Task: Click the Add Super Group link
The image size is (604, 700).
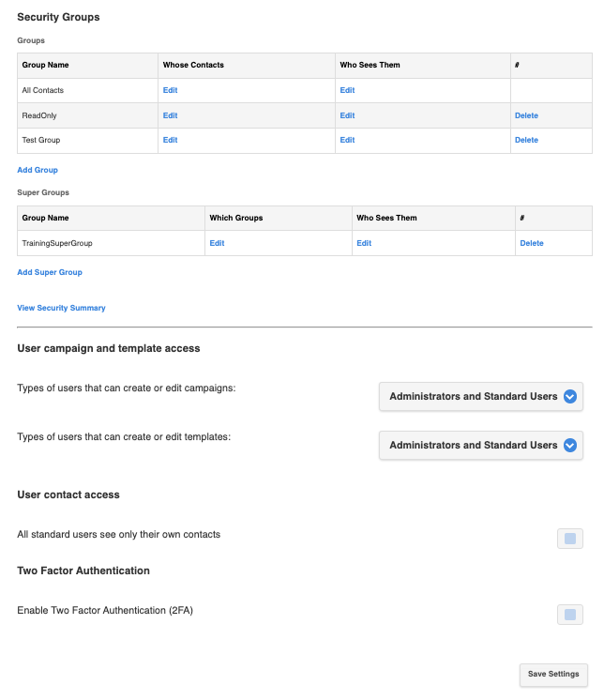Action: tap(50, 272)
